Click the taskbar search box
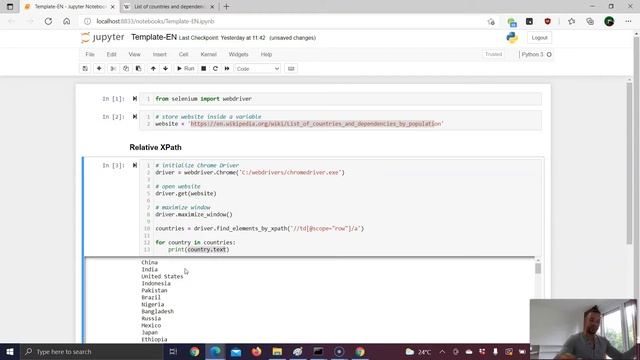 click(x=91, y=351)
